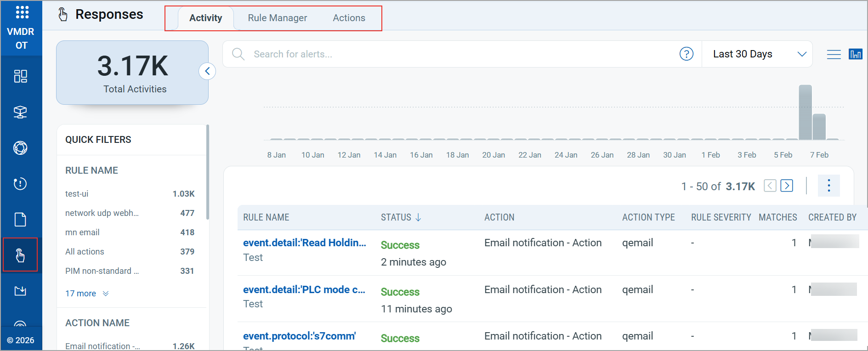Open search help question mark icon
Screen dimensions: 868x351
coord(686,54)
